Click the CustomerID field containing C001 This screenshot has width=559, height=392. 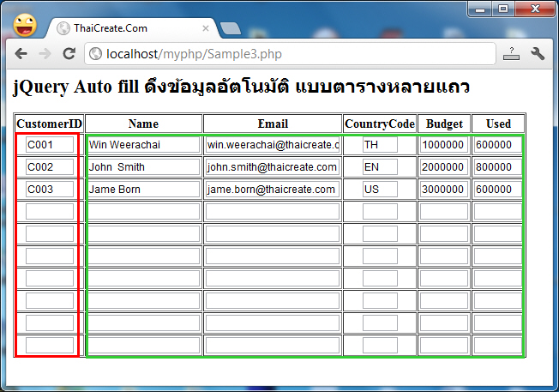pos(50,145)
